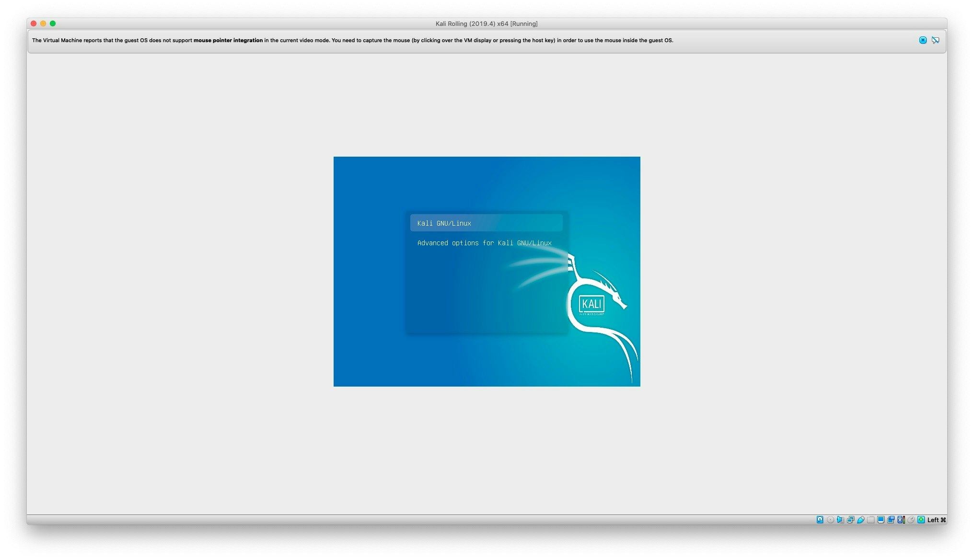Image resolution: width=974 pixels, height=560 pixels.
Task: Click the recording screens status icon
Action: click(x=891, y=520)
